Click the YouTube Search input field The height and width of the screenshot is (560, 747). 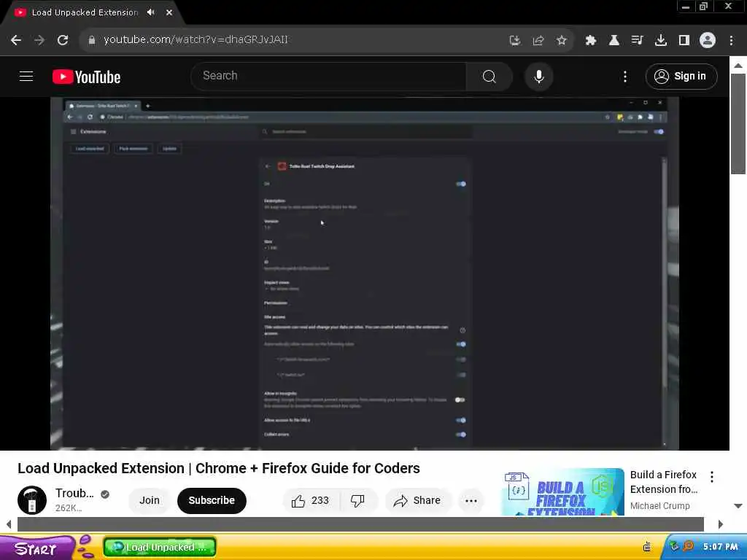(329, 76)
